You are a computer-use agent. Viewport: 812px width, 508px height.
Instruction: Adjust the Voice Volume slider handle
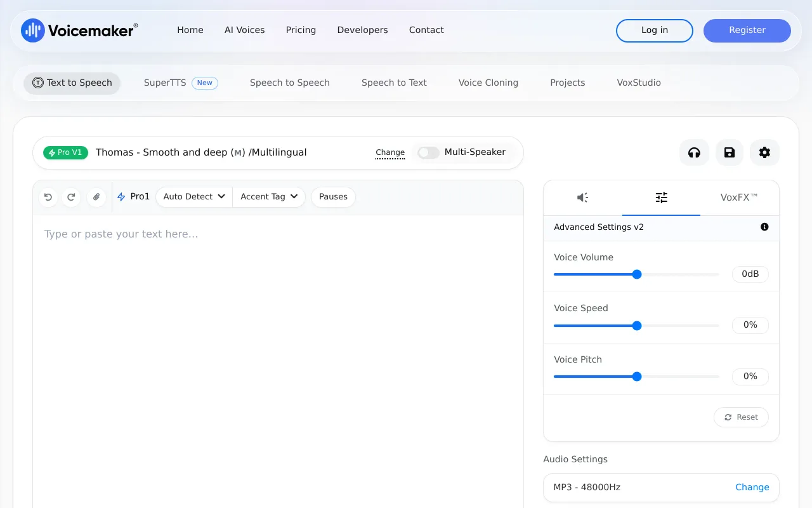637,274
